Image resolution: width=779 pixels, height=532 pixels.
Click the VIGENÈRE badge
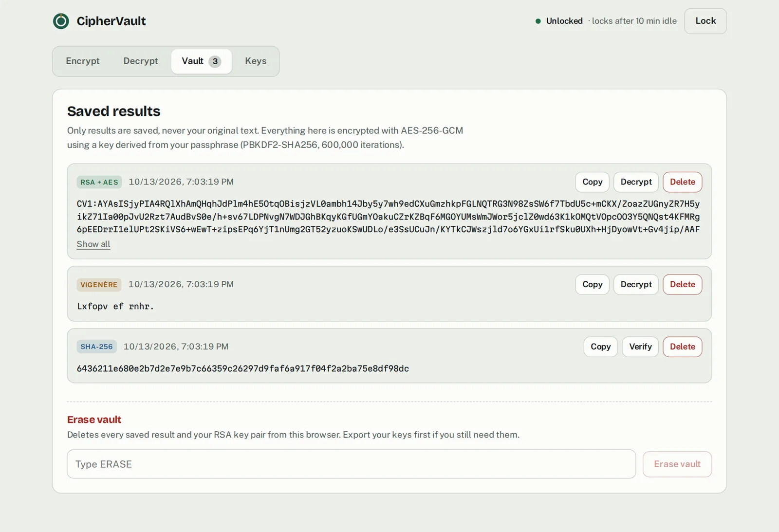(x=99, y=285)
